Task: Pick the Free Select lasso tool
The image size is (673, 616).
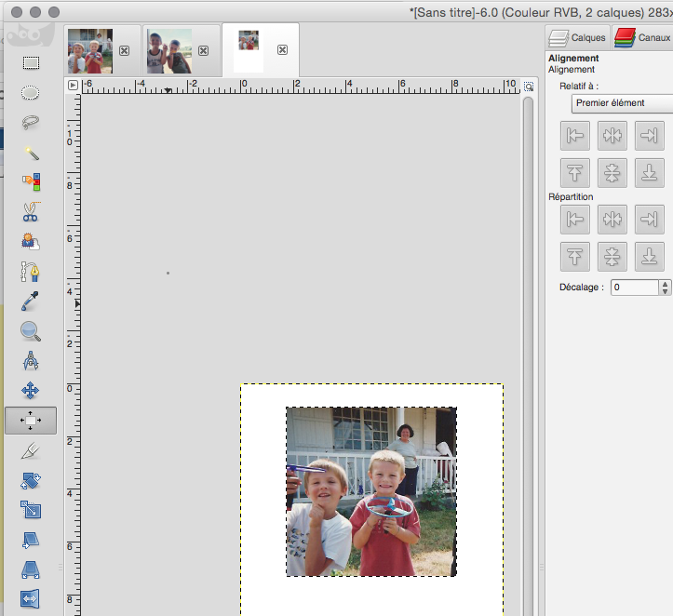Action: pos(31,122)
